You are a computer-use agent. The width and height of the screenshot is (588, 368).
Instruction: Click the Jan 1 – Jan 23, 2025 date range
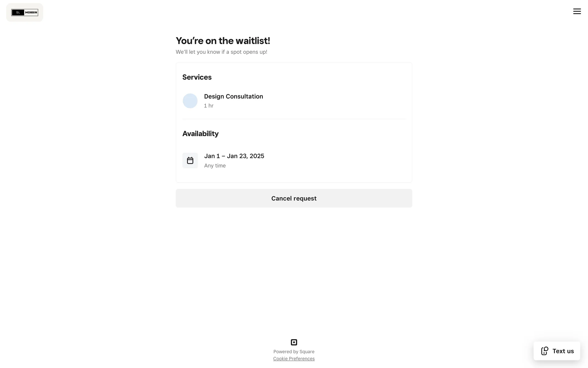coord(234,156)
